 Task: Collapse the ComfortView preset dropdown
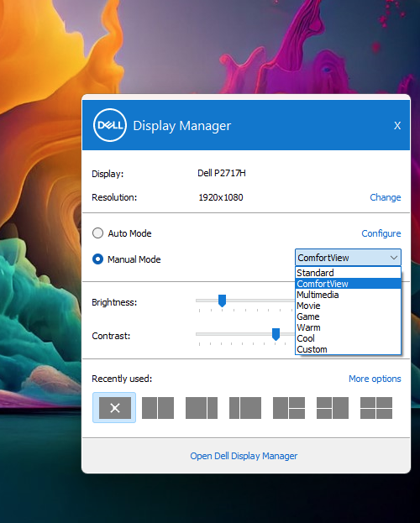[x=348, y=258]
